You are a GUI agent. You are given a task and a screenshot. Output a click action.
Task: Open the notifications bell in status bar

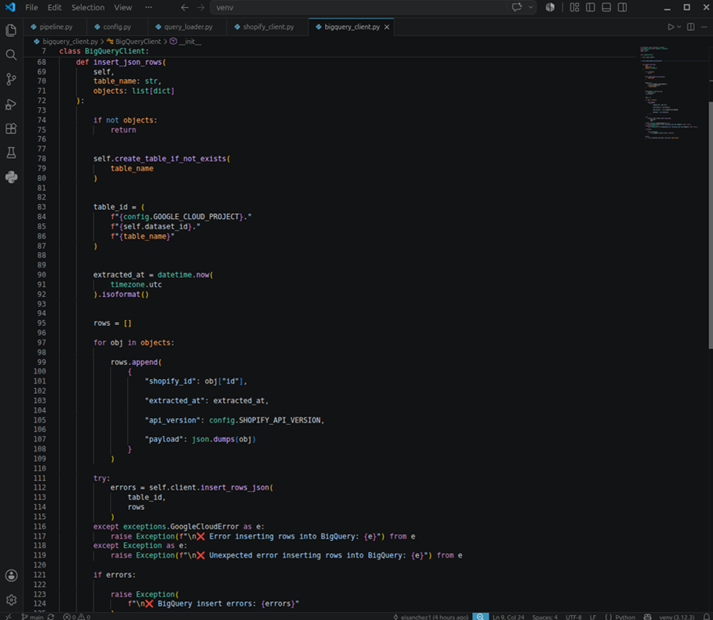click(706, 617)
